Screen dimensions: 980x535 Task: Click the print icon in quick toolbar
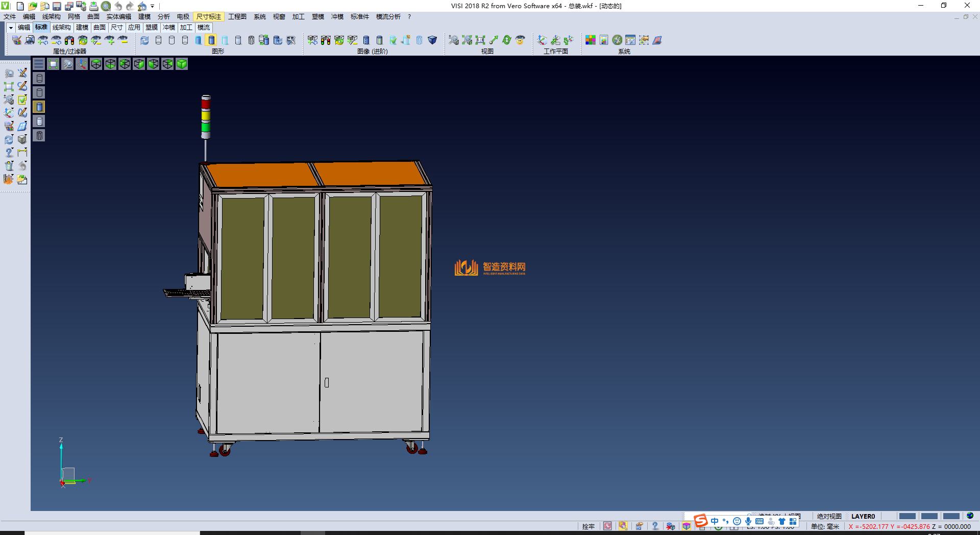(x=93, y=6)
